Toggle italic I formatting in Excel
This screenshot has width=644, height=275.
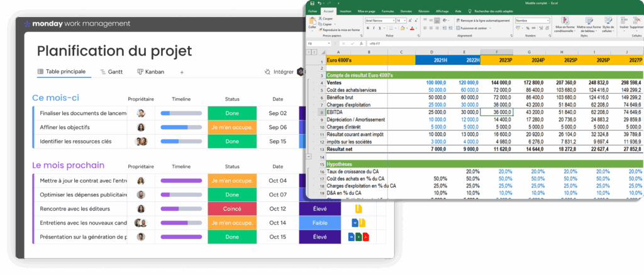[374, 28]
